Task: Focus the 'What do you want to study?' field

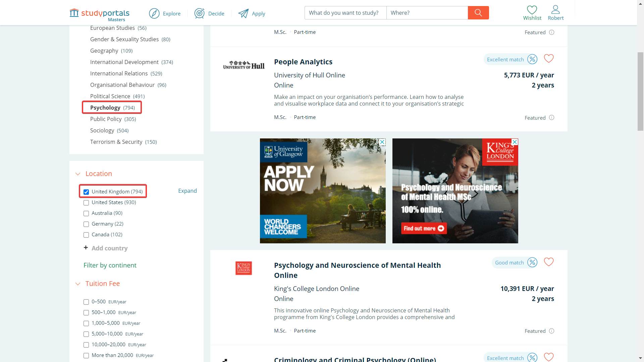Action: click(345, 13)
